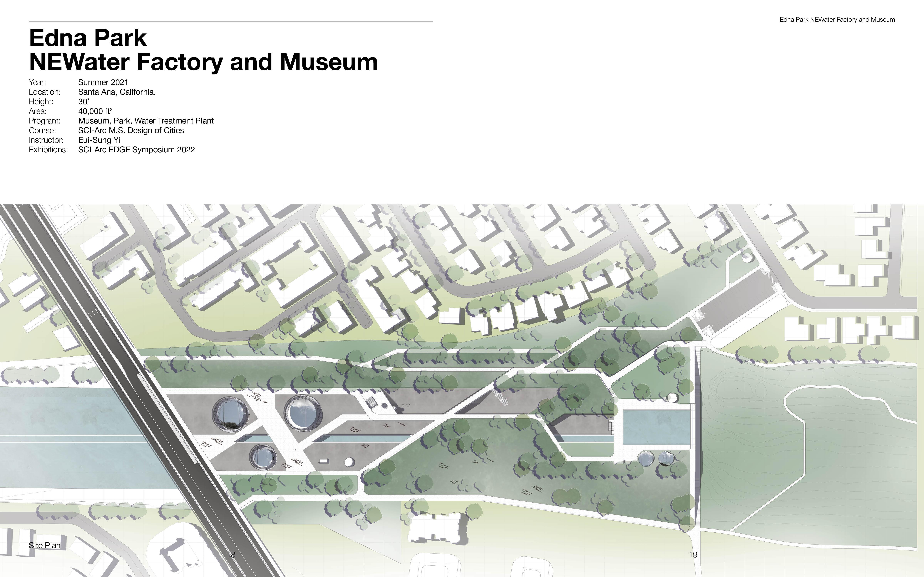924x577 pixels.
Task: Click the Santa Ana, California location text
Action: click(x=117, y=92)
